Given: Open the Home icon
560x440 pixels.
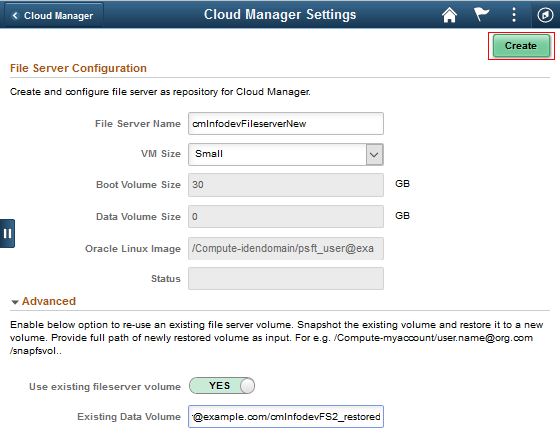Looking at the screenshot, I should tap(449, 15).
